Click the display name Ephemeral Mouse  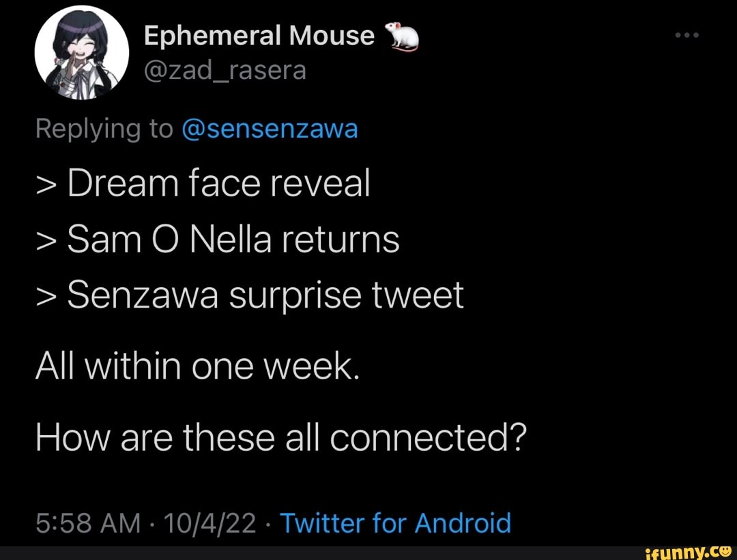pyautogui.click(x=258, y=35)
